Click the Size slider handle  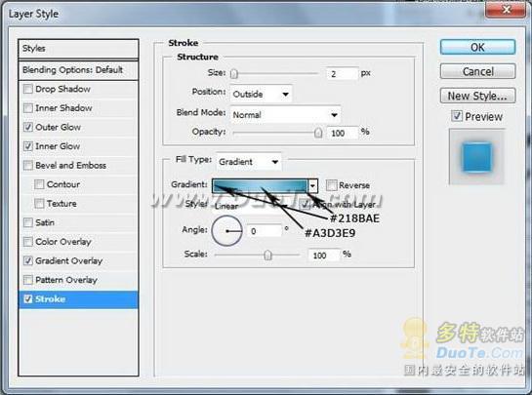(x=234, y=73)
